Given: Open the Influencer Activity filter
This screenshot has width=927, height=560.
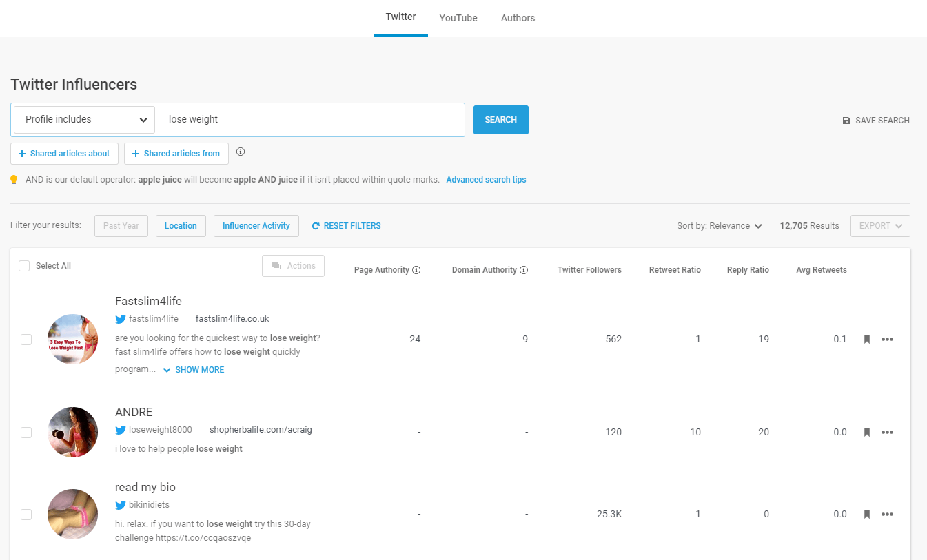Looking at the screenshot, I should coord(256,226).
